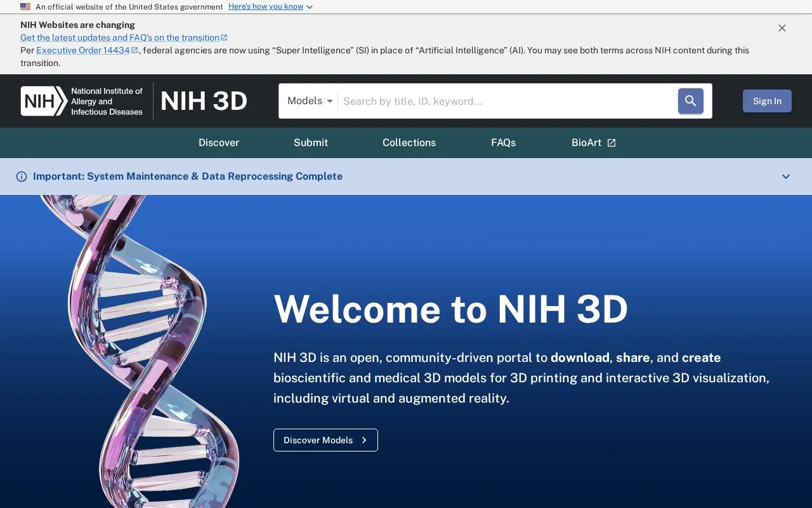This screenshot has width=812, height=508.
Task: Open Collections in the navigation bar
Action: click(x=409, y=143)
